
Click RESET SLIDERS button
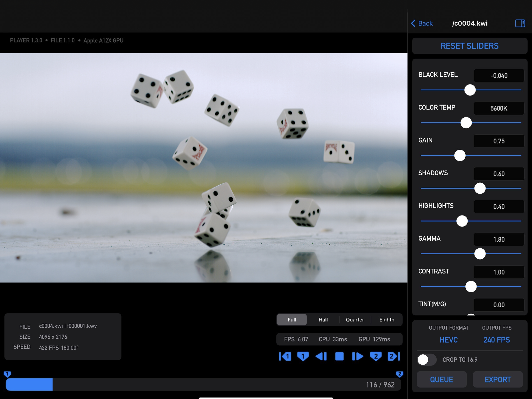[x=469, y=46]
